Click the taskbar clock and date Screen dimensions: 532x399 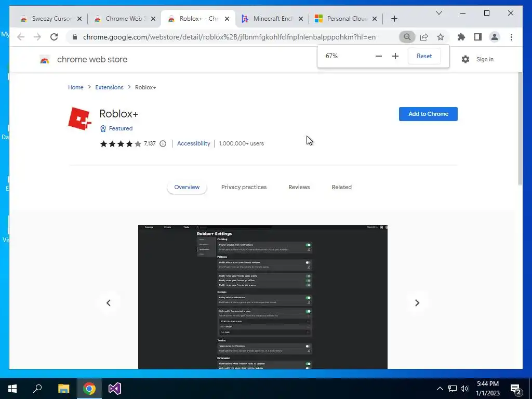[x=487, y=389]
